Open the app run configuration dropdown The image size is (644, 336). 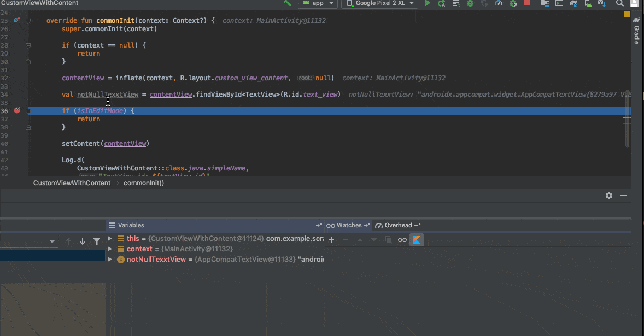click(317, 3)
